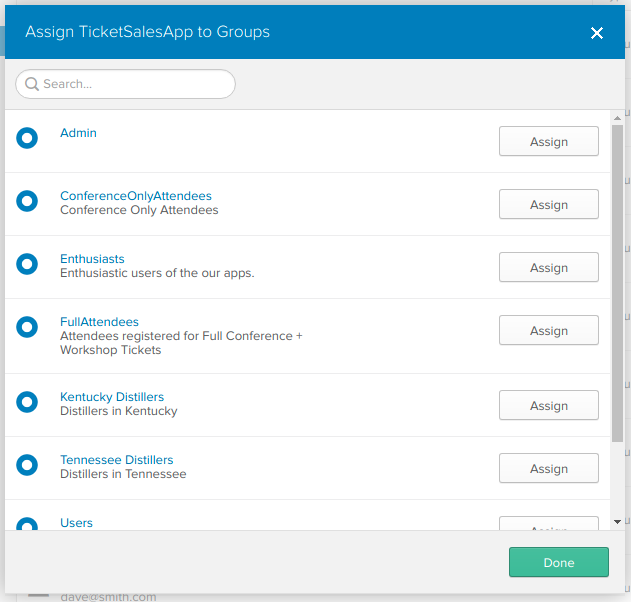This screenshot has width=631, height=602.
Task: Assign app to Admin group
Action: pyautogui.click(x=548, y=142)
